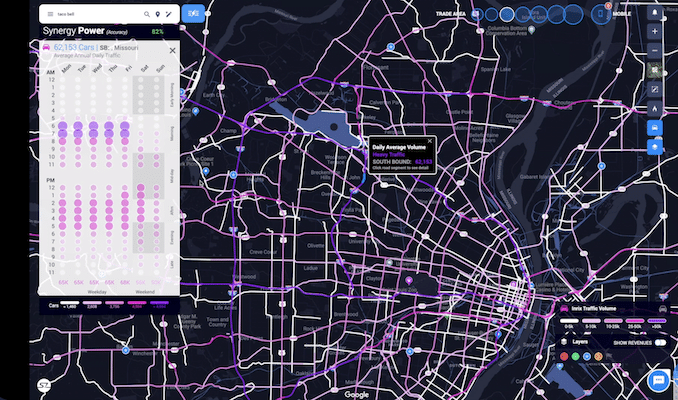This screenshot has height=400, width=678.
Task: Select the fifth Trade Area circle
Action: pyautogui.click(x=539, y=14)
